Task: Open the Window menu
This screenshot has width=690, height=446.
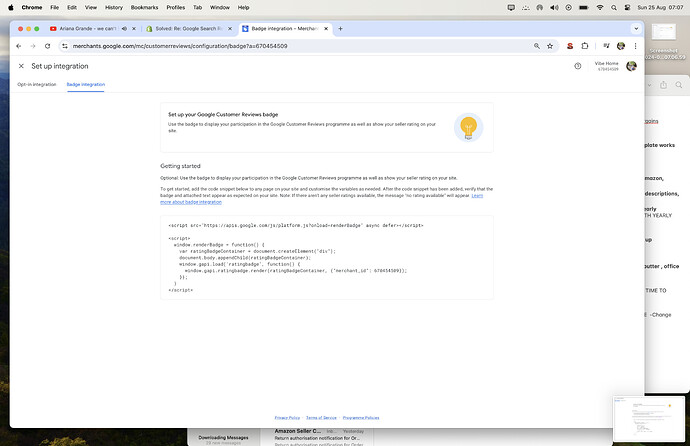Action: pos(220,7)
